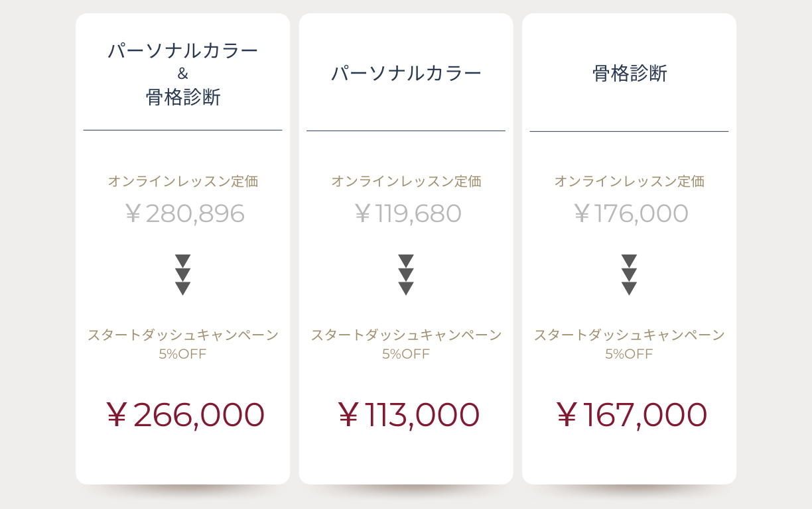Click the ampersand in the first card title
This screenshot has height=509, width=812.
point(183,74)
